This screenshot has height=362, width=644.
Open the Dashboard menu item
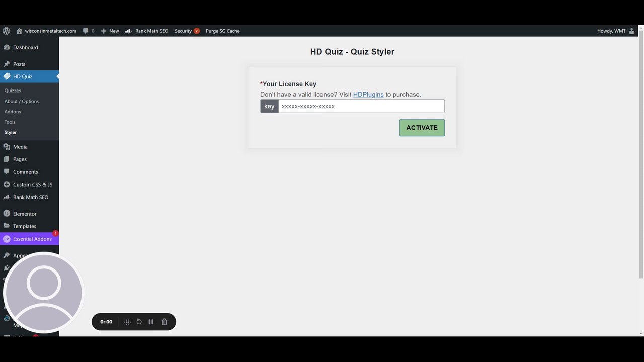26,47
